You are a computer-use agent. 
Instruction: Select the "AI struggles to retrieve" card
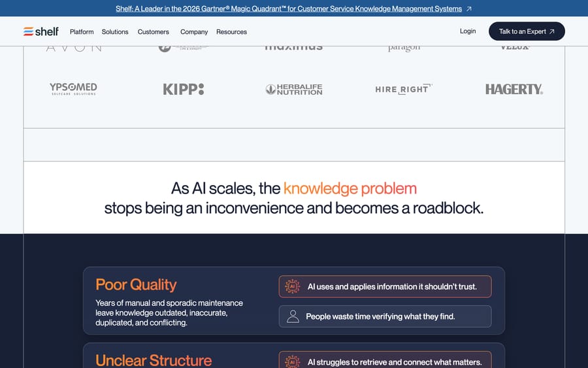pyautogui.click(x=385, y=360)
